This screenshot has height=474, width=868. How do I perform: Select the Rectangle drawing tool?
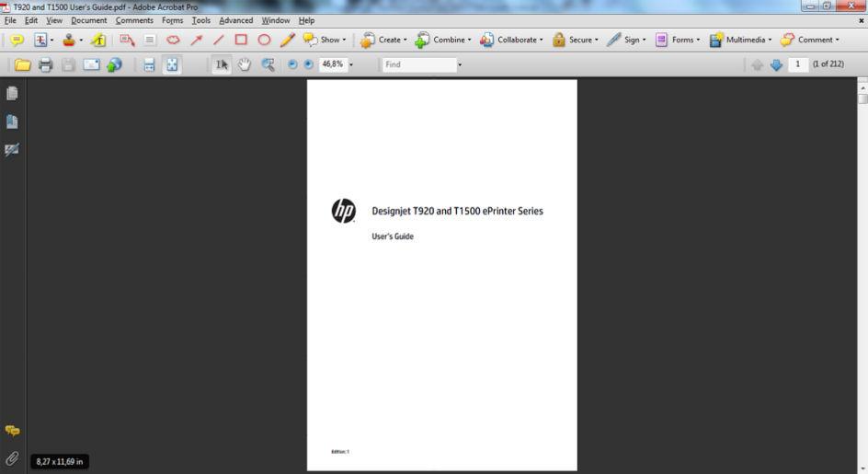(241, 40)
